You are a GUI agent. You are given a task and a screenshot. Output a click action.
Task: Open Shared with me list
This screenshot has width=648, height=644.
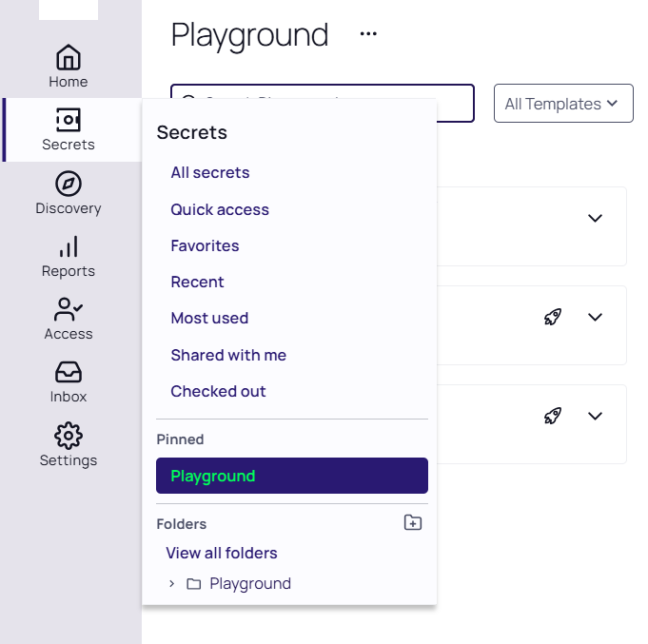(228, 355)
